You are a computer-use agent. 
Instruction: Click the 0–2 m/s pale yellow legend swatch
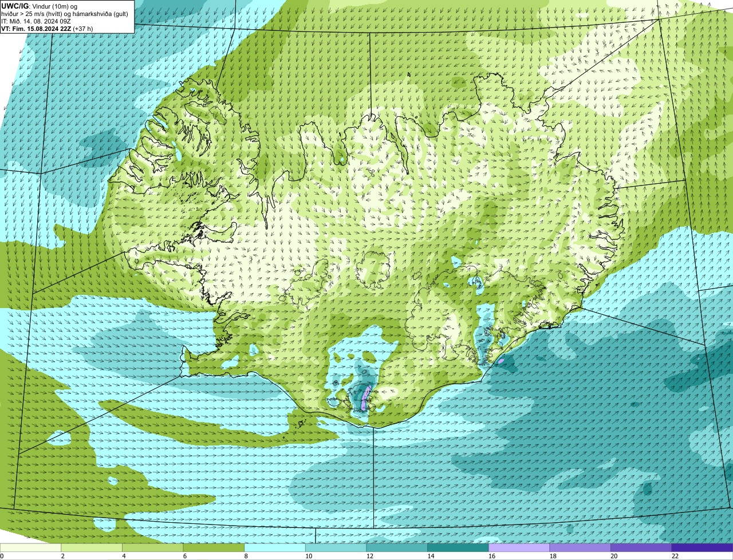(30, 547)
